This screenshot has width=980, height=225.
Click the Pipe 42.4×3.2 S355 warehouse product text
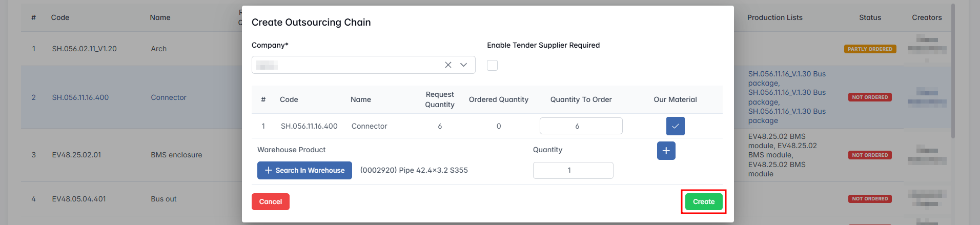click(414, 171)
